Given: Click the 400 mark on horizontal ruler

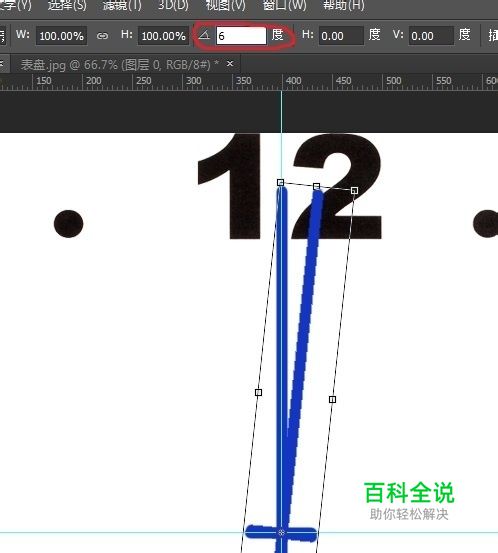Looking at the screenshot, I should point(293,81).
